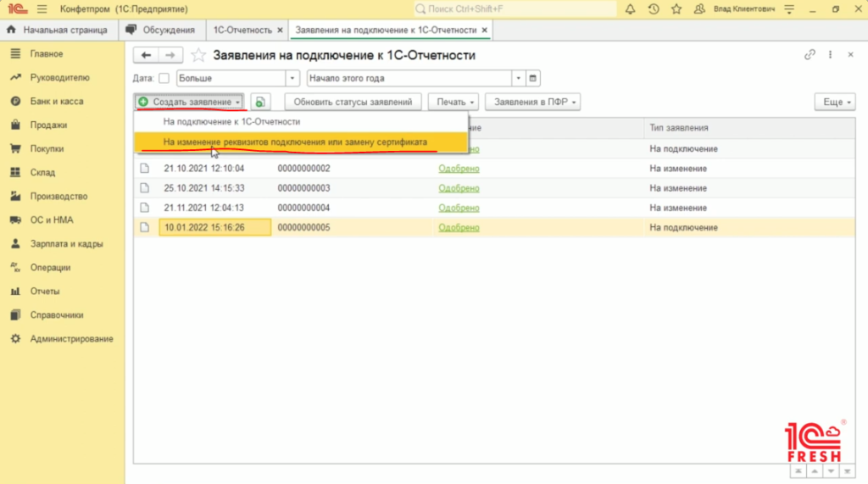Open user collaboration icon
Image resolution: width=868 pixels, height=484 pixels.
[699, 8]
